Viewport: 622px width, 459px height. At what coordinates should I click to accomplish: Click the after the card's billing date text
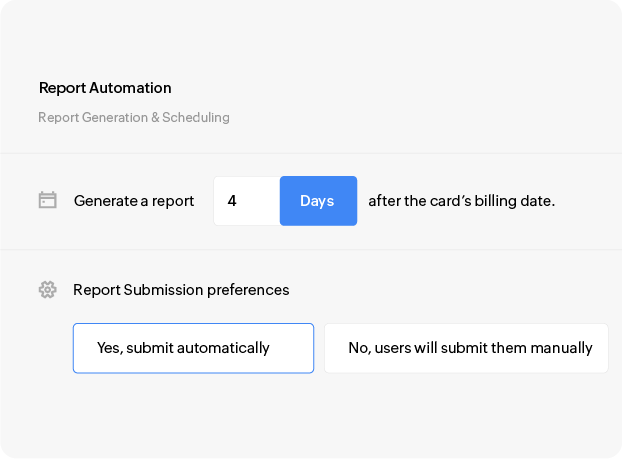coord(461,201)
